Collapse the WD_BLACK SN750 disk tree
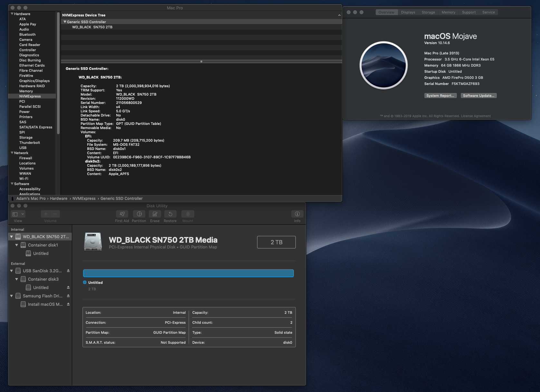 (12, 237)
